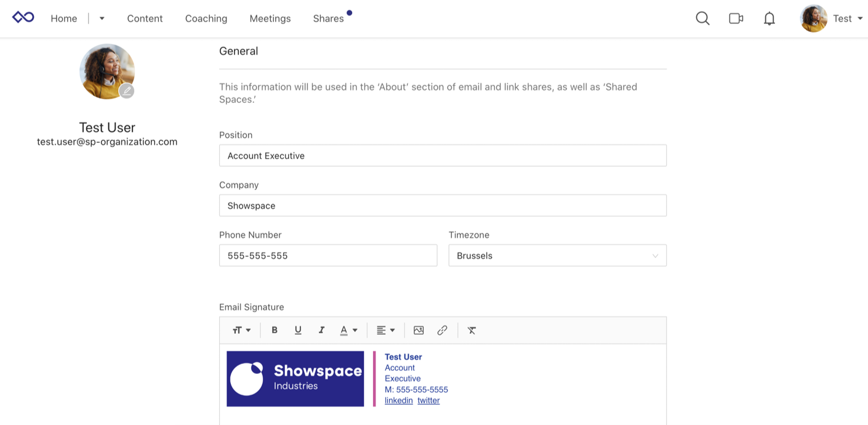The width and height of the screenshot is (868, 425).
Task: Open the Test user account menu
Action: (848, 18)
